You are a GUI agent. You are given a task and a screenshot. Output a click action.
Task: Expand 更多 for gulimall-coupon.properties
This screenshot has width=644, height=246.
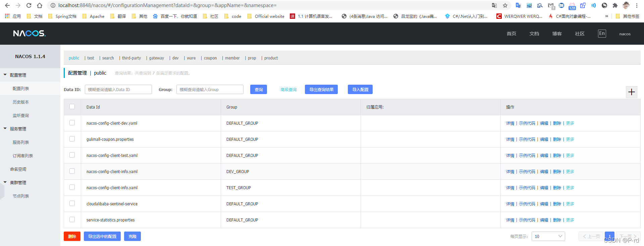click(x=570, y=139)
